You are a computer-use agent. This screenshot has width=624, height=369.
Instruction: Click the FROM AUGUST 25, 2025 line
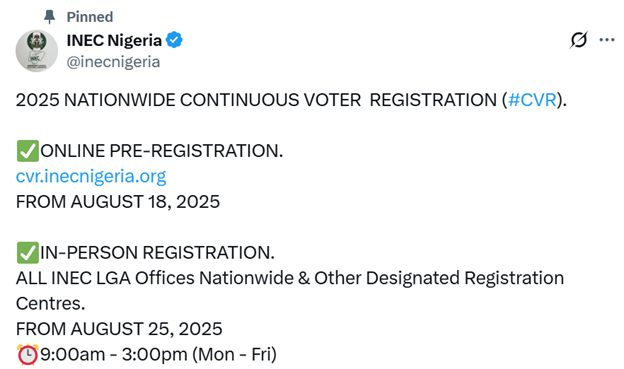[x=119, y=329]
